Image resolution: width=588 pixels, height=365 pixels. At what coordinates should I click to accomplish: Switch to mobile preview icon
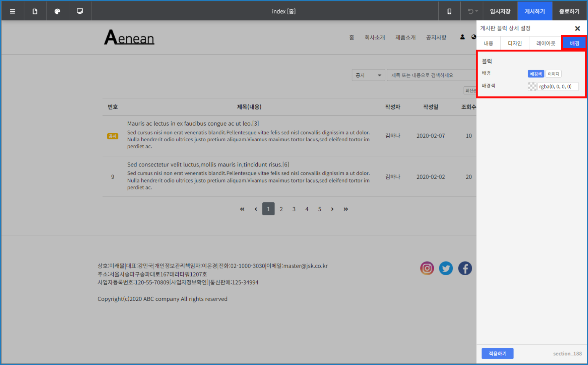[449, 11]
